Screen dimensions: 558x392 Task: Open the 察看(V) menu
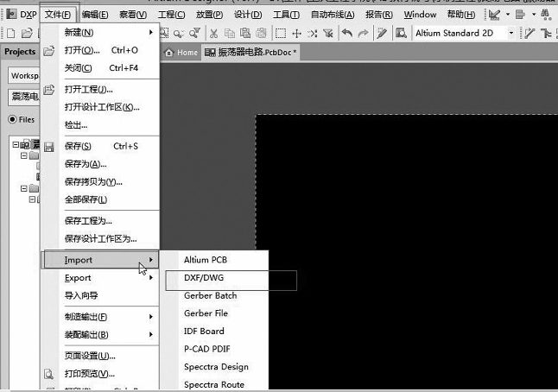(133, 15)
